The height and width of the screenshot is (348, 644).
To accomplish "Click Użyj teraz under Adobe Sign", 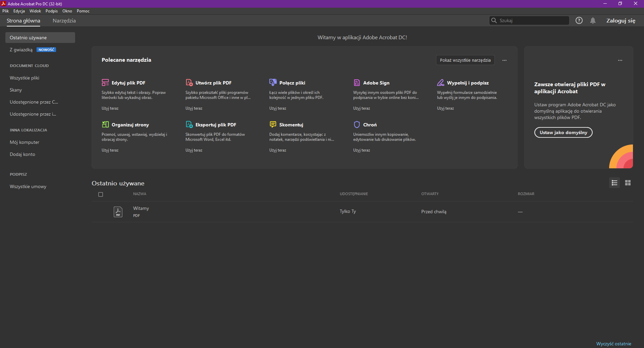I will [362, 108].
